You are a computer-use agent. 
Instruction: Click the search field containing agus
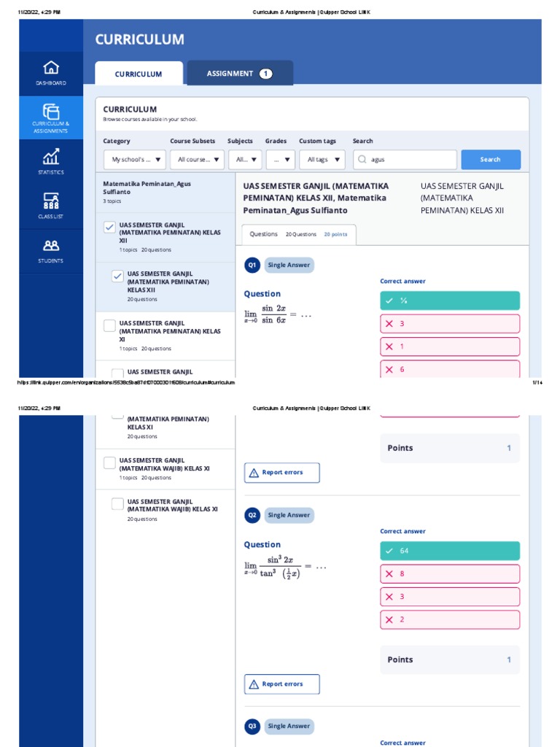405,160
